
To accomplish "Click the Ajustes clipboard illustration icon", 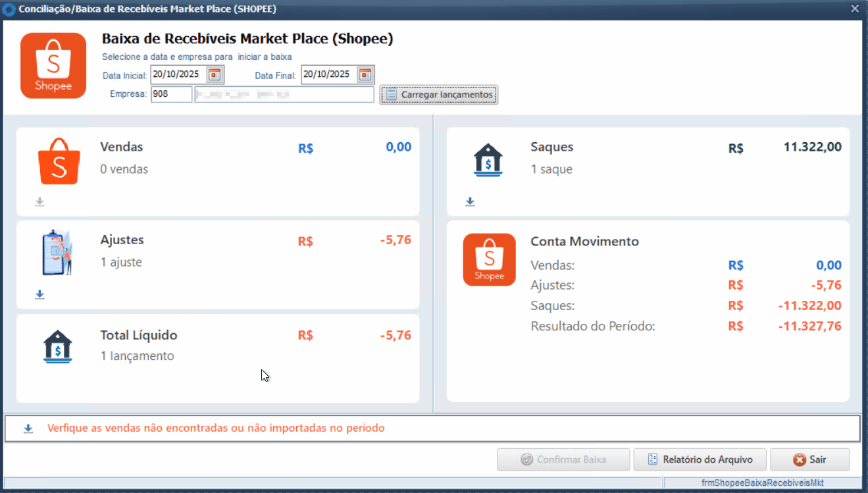I will [57, 253].
